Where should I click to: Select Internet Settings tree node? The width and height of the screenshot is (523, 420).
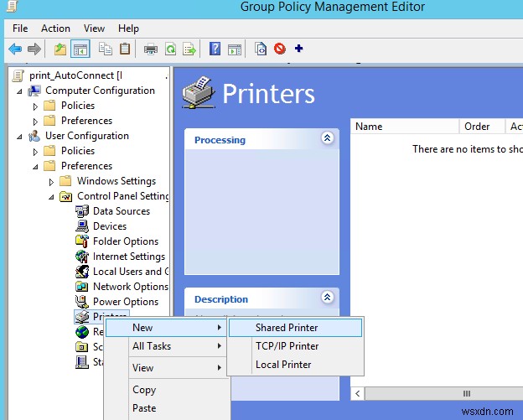point(129,257)
